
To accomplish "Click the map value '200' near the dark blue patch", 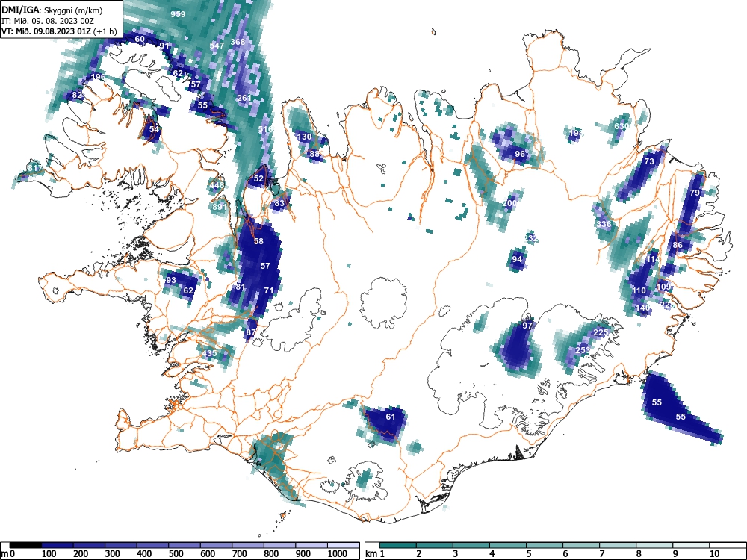I will (509, 203).
